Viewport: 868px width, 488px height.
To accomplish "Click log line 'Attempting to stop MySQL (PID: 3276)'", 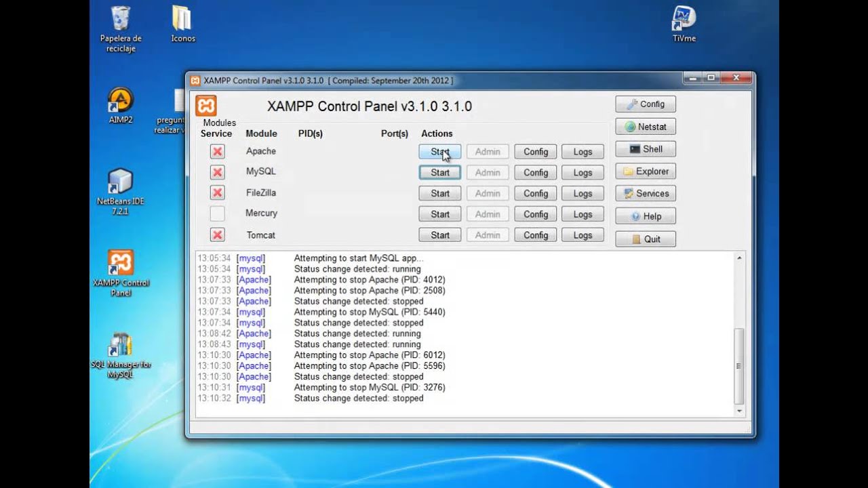I will click(x=370, y=387).
